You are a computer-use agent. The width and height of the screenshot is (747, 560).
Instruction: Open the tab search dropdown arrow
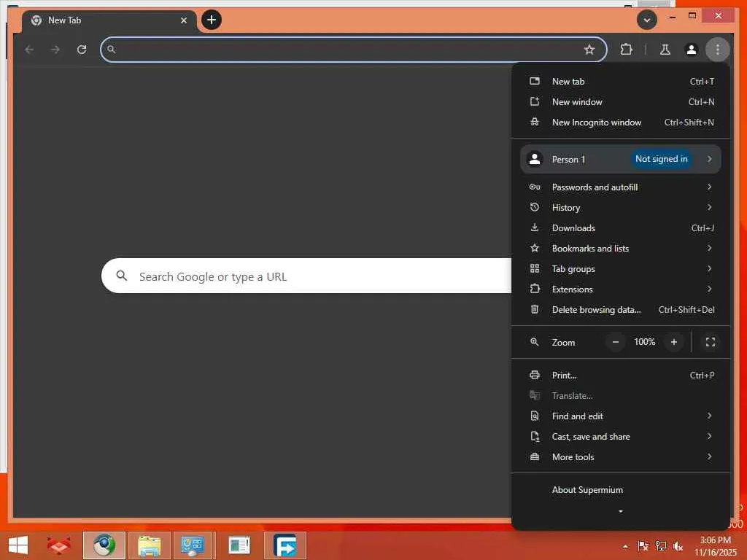click(x=647, y=20)
